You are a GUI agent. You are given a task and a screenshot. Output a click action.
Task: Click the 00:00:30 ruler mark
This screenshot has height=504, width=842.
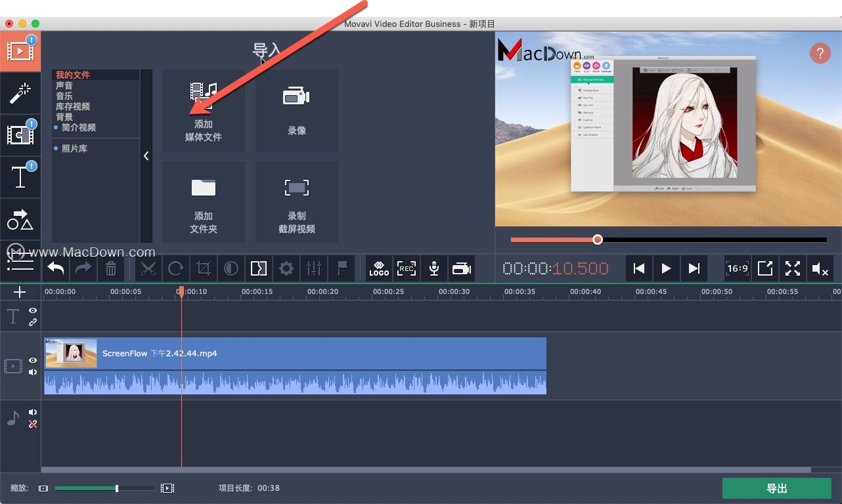click(x=454, y=291)
